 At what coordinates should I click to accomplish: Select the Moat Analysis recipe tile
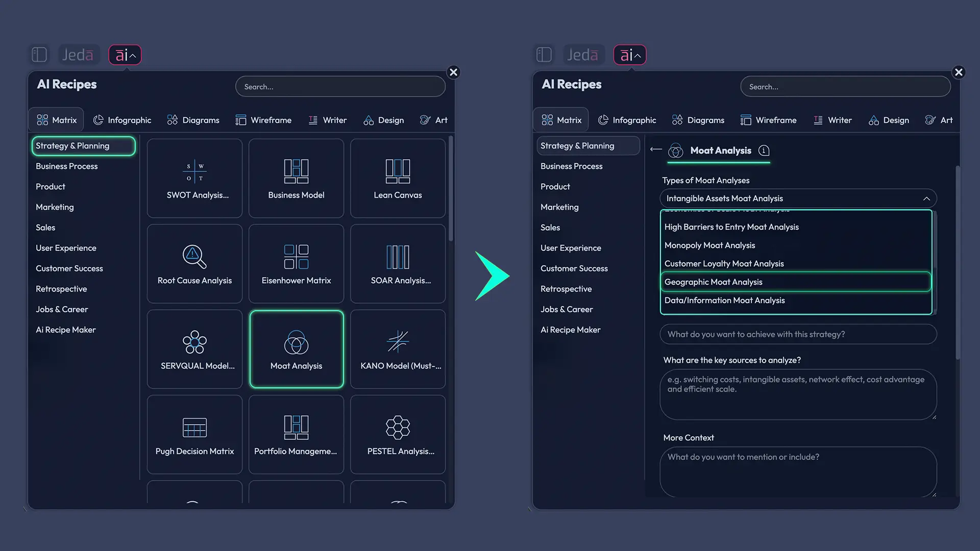click(296, 349)
